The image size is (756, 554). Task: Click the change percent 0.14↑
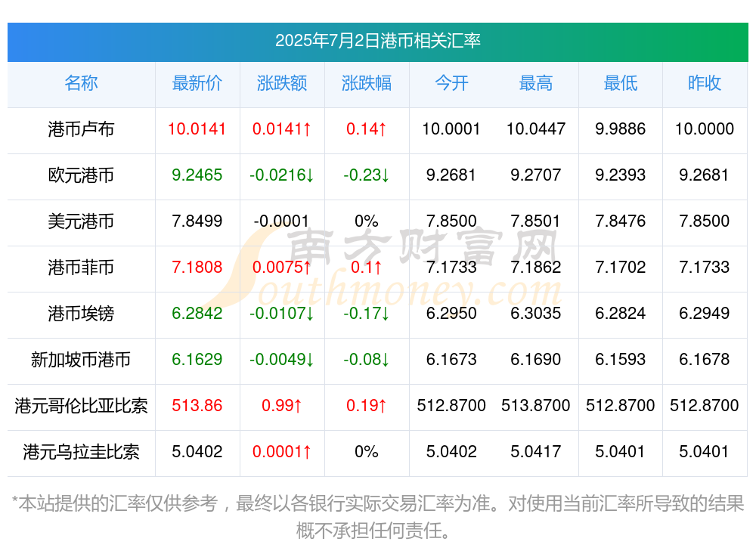(x=367, y=129)
